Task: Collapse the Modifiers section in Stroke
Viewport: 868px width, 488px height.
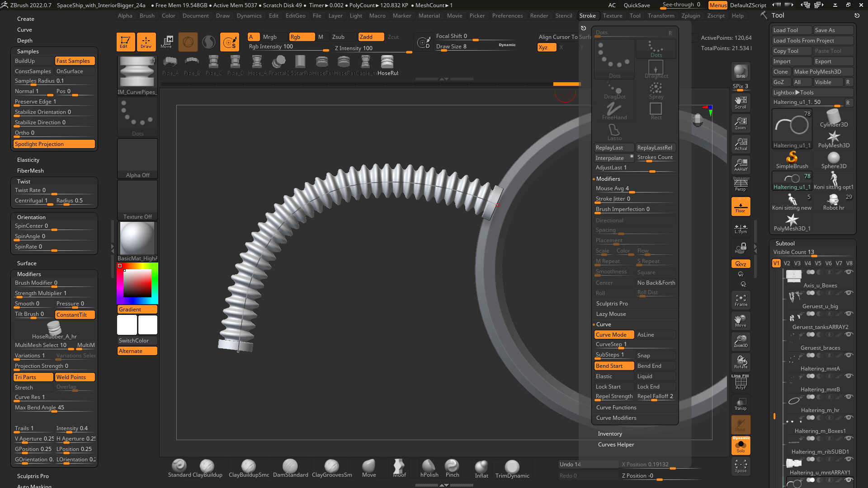Action: [x=608, y=179]
